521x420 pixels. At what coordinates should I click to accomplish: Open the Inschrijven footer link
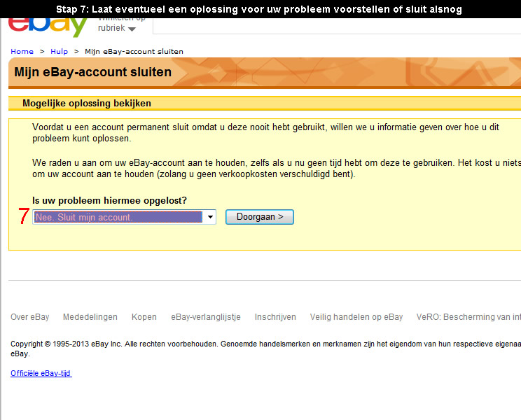(275, 317)
